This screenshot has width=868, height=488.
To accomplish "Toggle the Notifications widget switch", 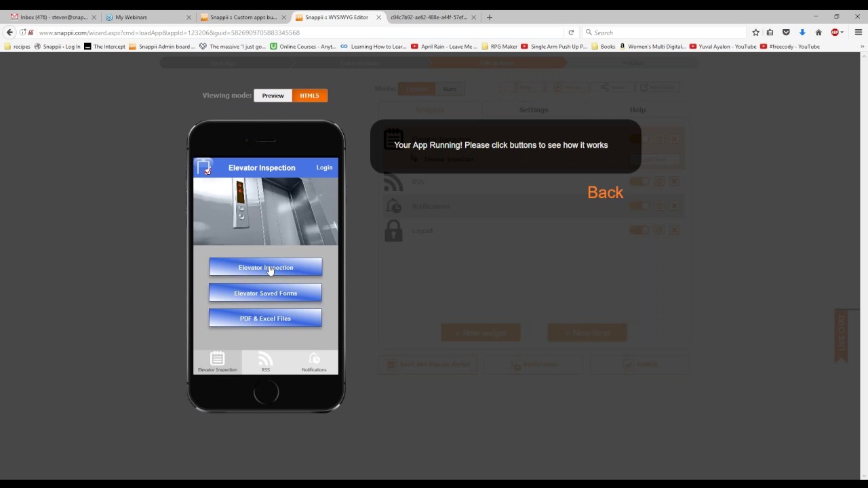I will 639,206.
